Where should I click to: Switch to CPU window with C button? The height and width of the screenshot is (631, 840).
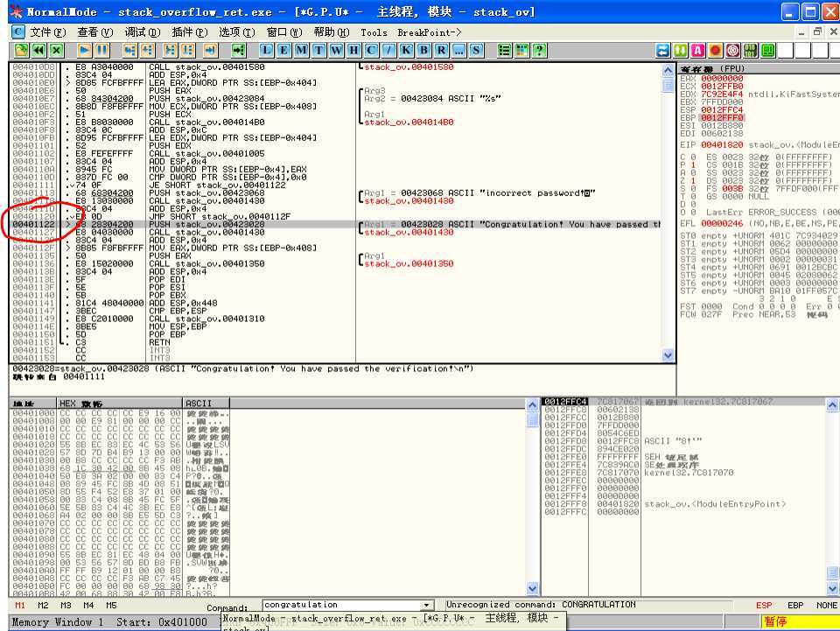point(371,51)
